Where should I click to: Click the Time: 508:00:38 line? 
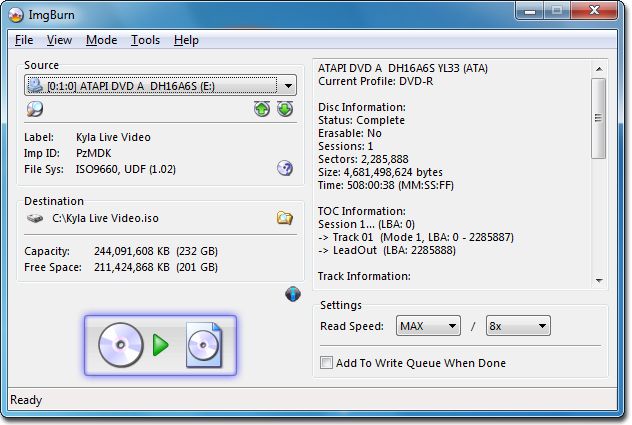386,185
